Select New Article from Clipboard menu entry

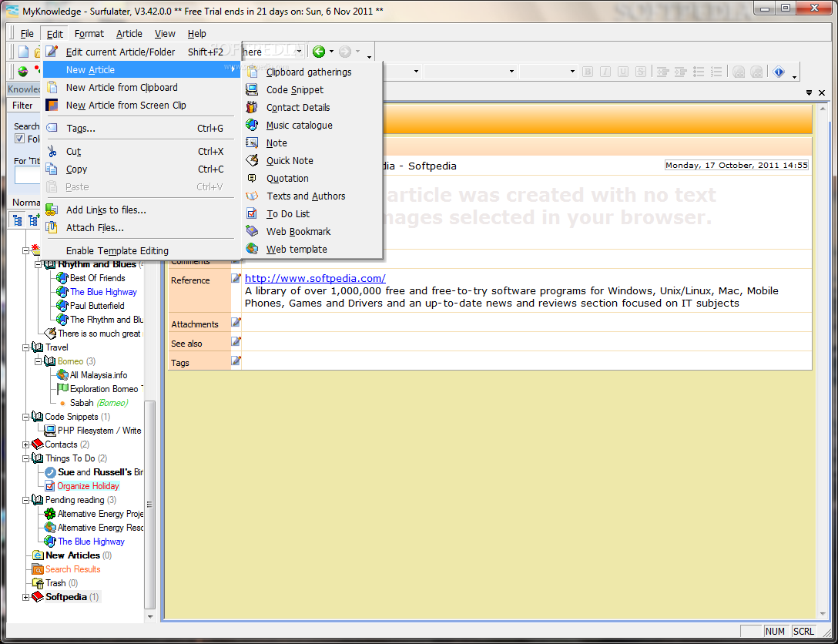coord(122,88)
